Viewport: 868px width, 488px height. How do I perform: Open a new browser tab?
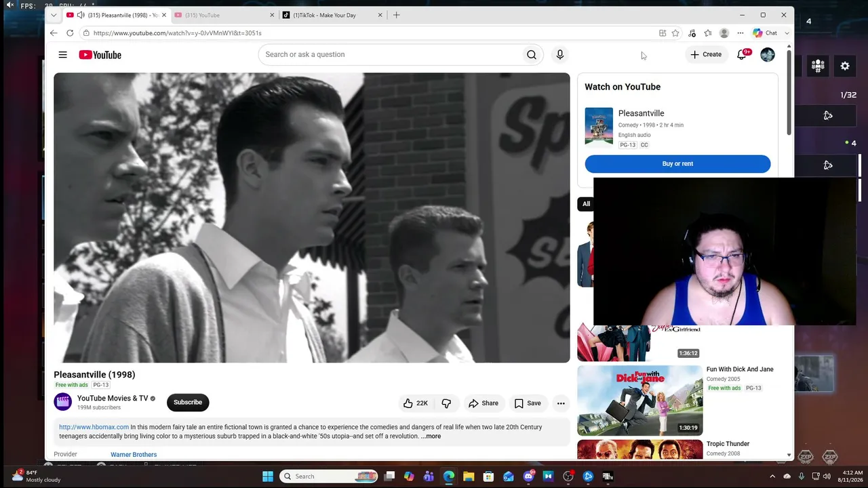pos(397,15)
